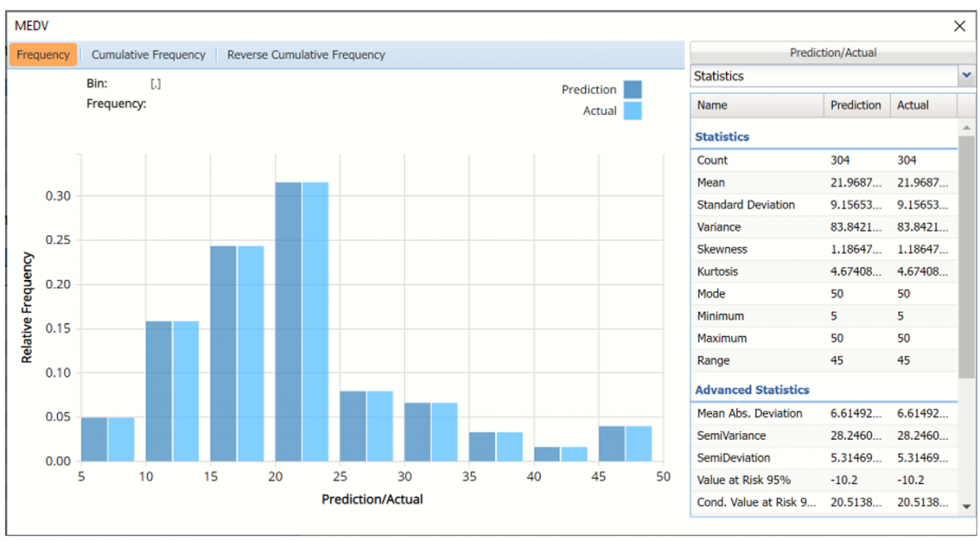The height and width of the screenshot is (541, 980).
Task: Click the Prediction column header
Action: pos(855,105)
